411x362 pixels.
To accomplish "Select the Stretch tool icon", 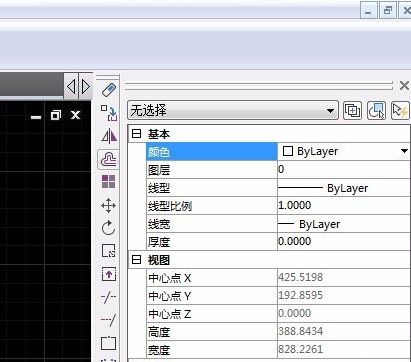I will (x=109, y=274).
